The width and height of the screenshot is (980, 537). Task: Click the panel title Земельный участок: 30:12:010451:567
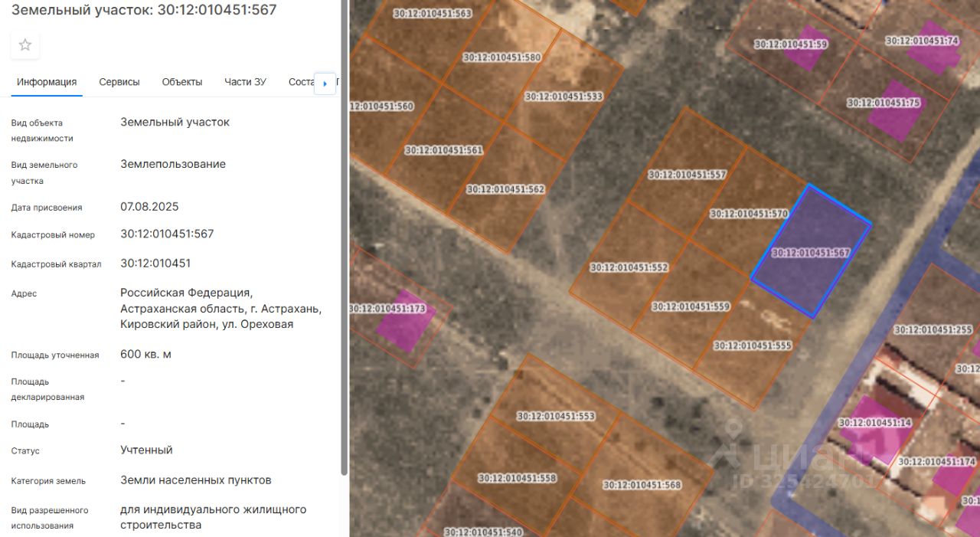(144, 10)
